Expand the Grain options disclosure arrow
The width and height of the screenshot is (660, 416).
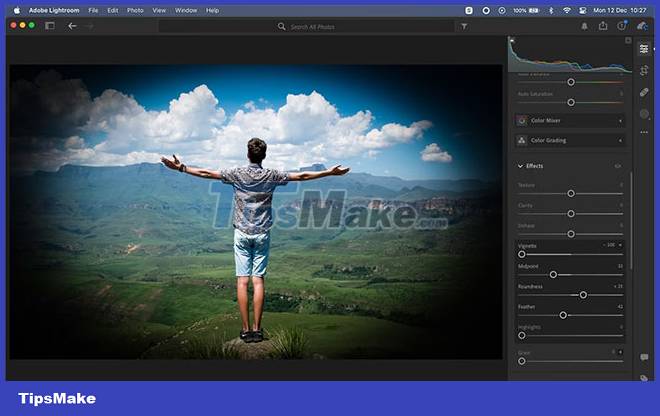[620, 352]
